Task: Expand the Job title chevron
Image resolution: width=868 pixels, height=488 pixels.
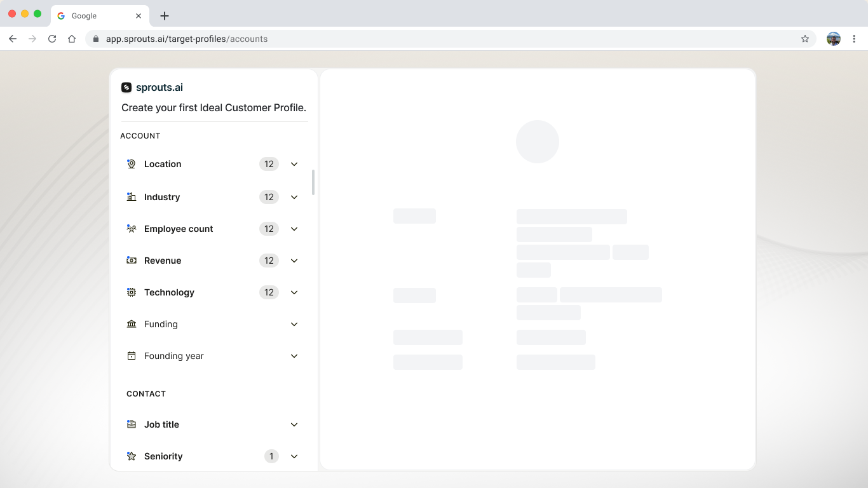Action: 294,424
